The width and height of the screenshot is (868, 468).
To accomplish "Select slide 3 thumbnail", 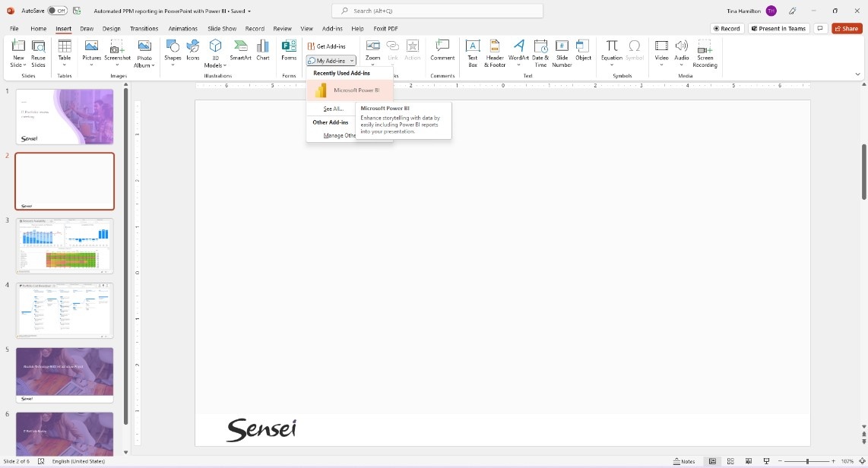I will tap(65, 245).
